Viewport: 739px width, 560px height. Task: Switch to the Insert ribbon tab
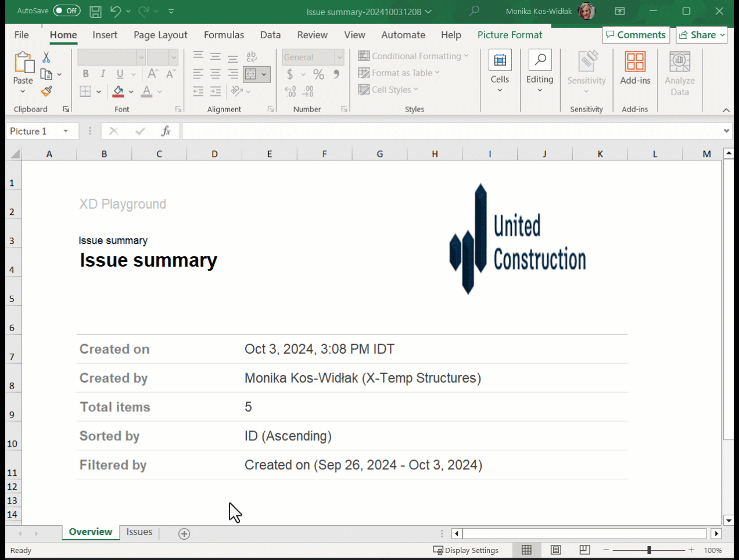click(105, 35)
